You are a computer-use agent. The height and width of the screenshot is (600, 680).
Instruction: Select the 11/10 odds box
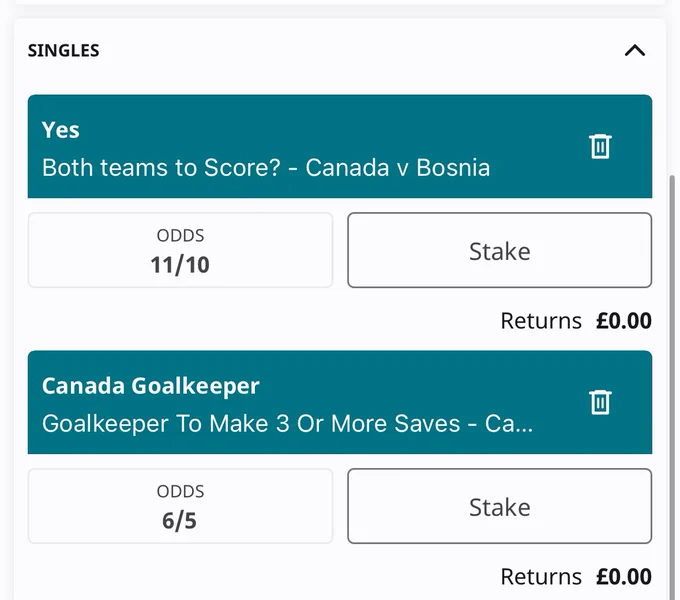[x=180, y=250]
